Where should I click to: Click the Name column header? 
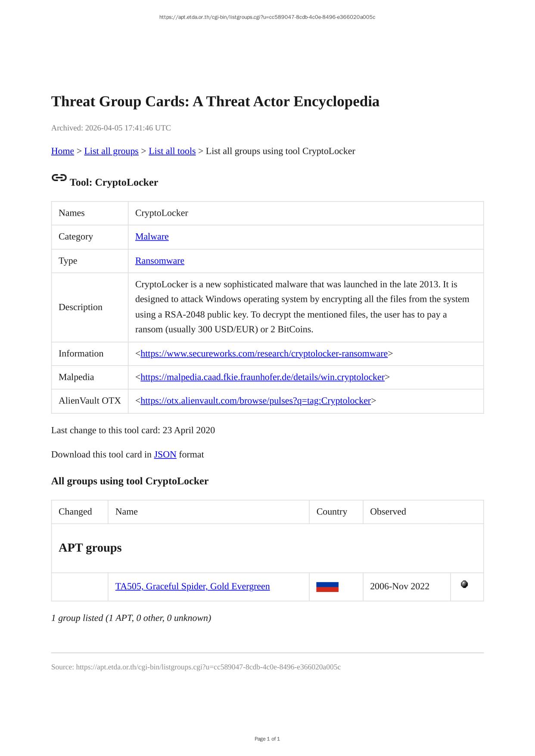pos(127,512)
